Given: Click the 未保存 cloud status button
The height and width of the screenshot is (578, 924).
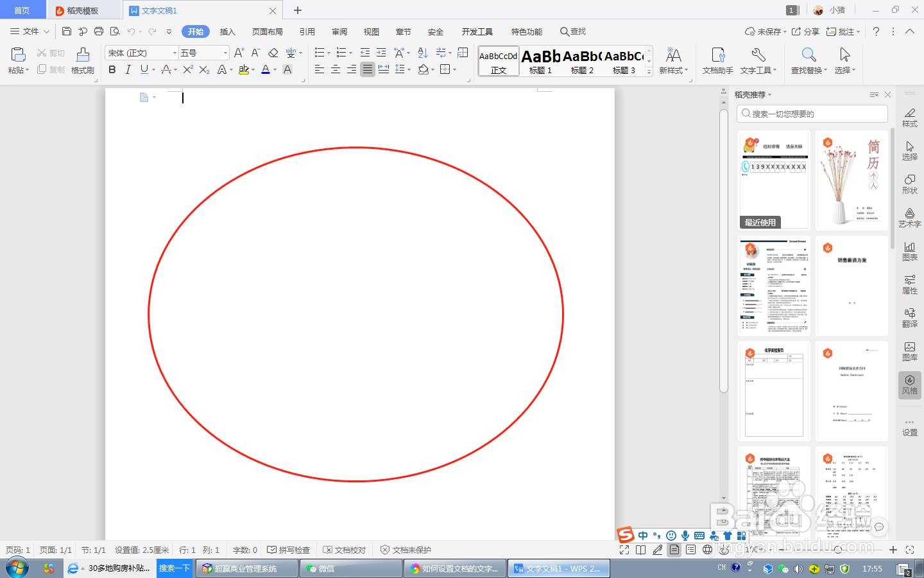Looking at the screenshot, I should (x=766, y=31).
